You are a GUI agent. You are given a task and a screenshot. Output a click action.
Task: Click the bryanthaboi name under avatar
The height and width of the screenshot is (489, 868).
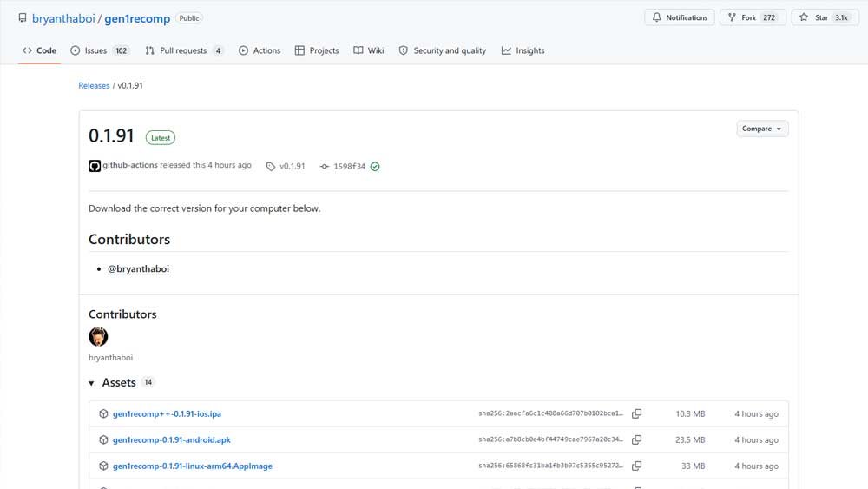pos(111,358)
